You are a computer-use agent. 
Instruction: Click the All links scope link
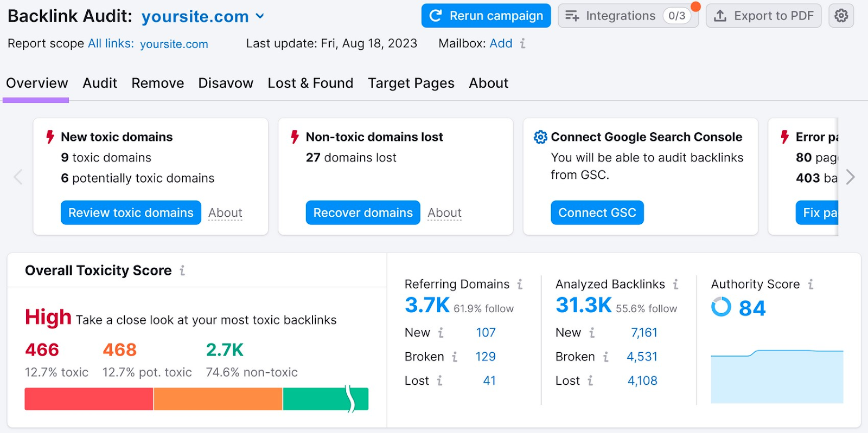click(x=111, y=43)
